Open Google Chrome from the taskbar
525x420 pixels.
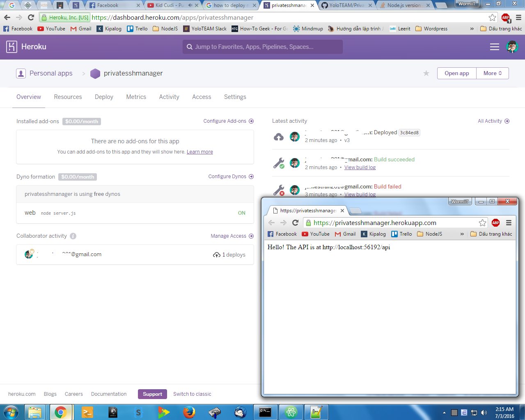click(61, 412)
